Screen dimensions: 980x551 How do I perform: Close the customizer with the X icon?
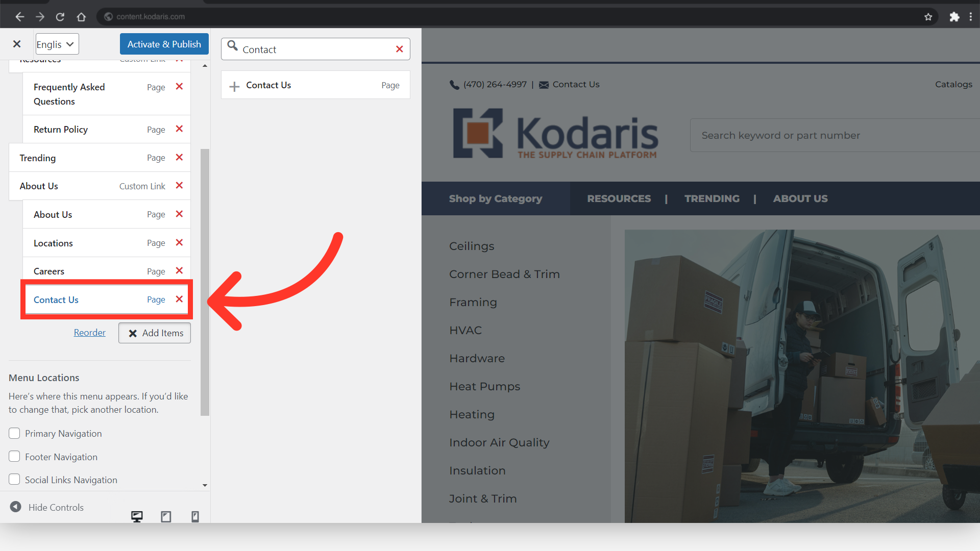point(17,44)
